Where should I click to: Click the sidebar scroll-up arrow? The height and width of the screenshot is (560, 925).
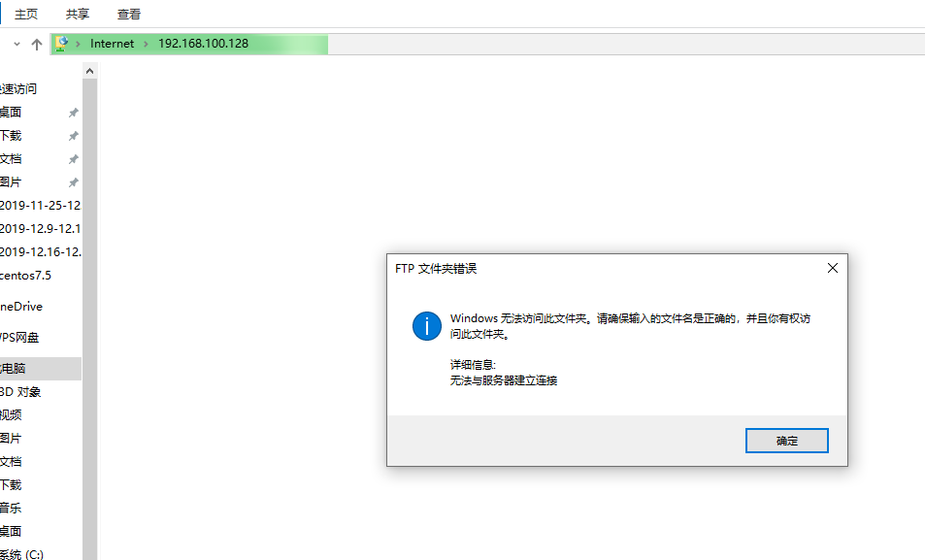(x=89, y=72)
